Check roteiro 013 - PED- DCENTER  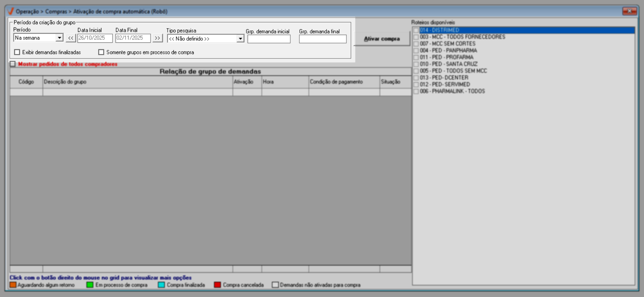coord(416,78)
